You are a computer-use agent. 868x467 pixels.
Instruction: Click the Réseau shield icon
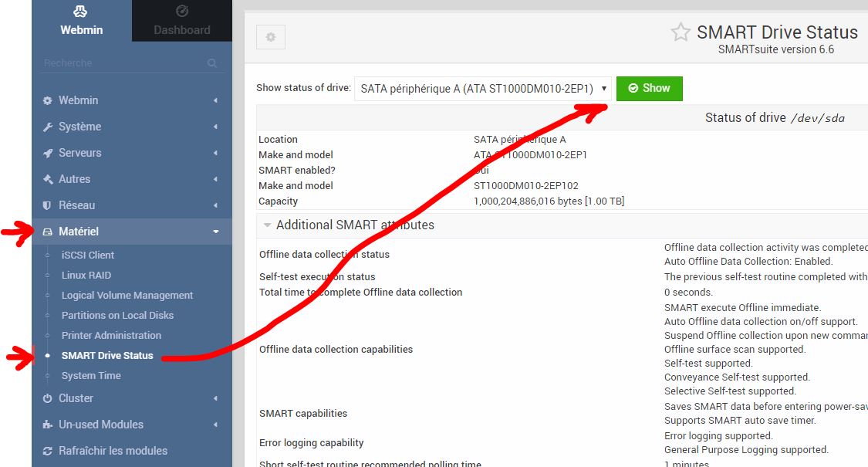(x=48, y=205)
